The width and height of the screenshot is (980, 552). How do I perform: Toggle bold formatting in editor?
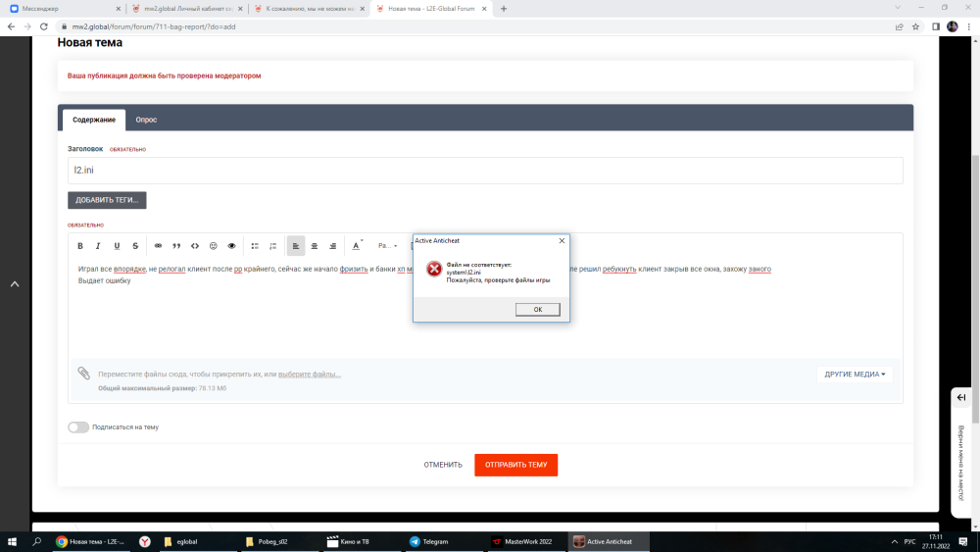tap(80, 246)
